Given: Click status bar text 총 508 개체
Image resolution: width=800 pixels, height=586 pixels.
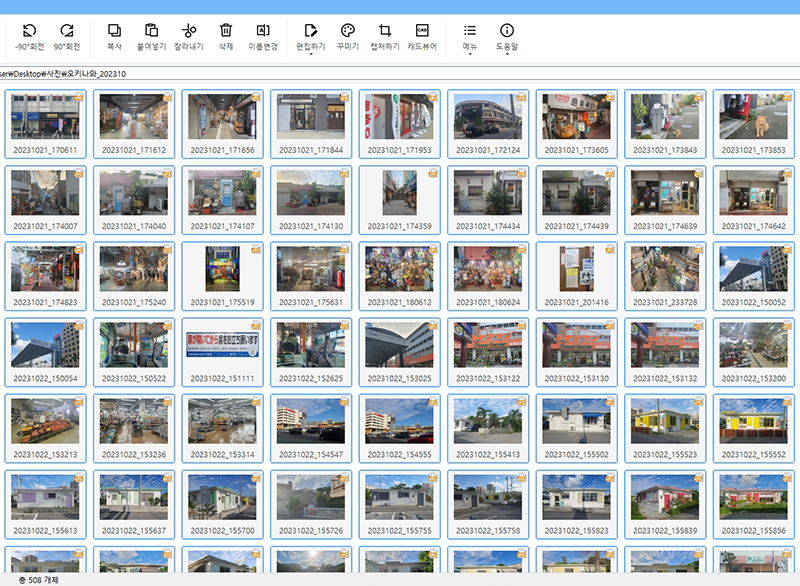Looking at the screenshot, I should [x=39, y=580].
